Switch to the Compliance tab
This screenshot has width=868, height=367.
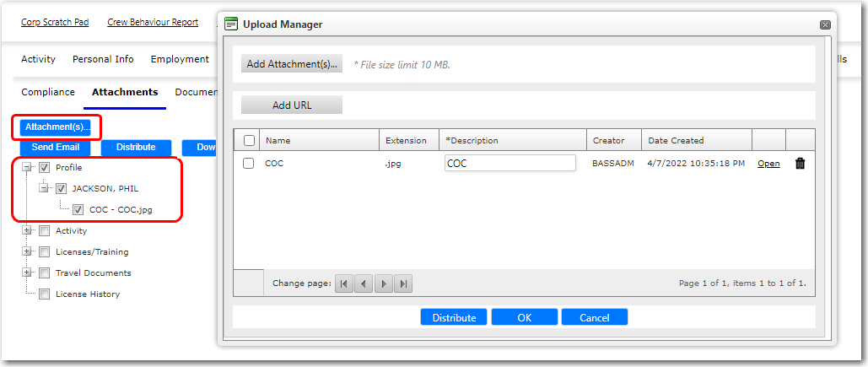point(48,92)
